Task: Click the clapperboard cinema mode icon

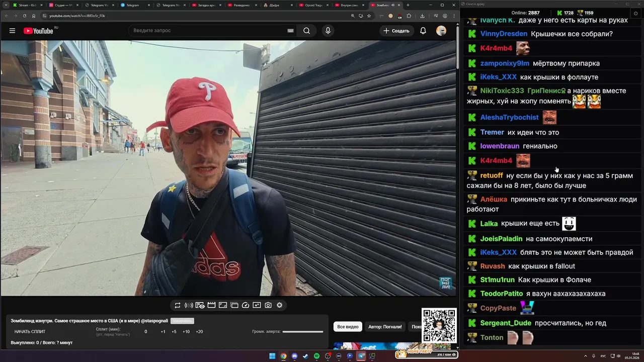Action: pyautogui.click(x=211, y=305)
